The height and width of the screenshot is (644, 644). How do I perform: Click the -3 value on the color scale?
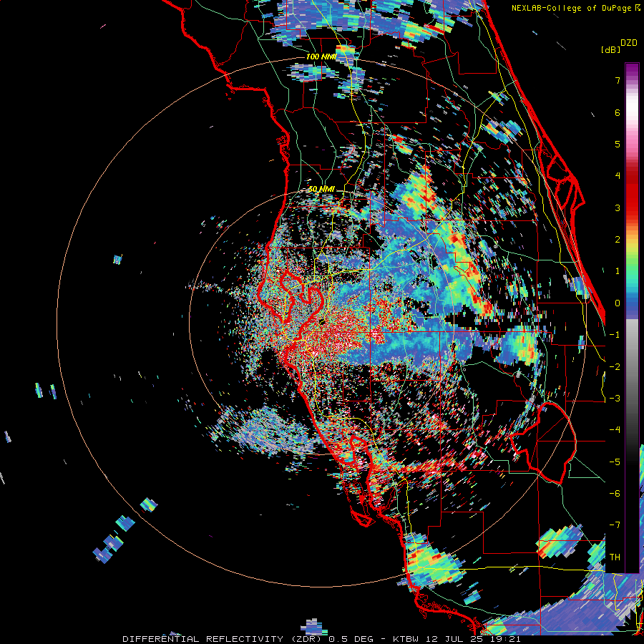coord(615,399)
